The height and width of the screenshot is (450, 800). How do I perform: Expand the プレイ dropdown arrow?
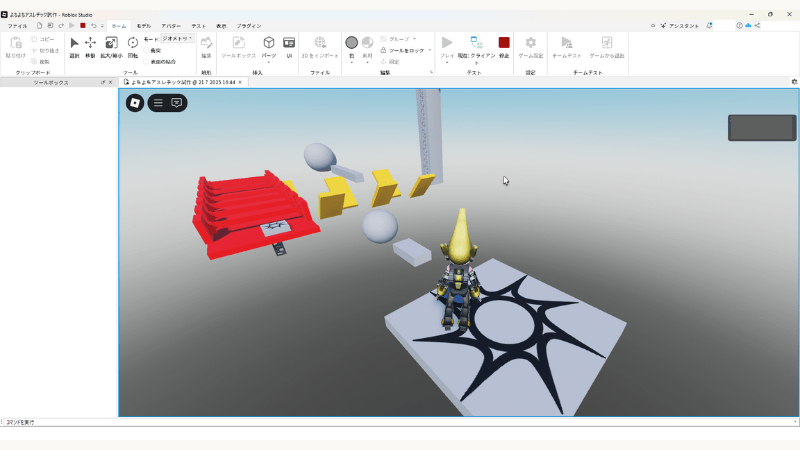click(x=447, y=63)
